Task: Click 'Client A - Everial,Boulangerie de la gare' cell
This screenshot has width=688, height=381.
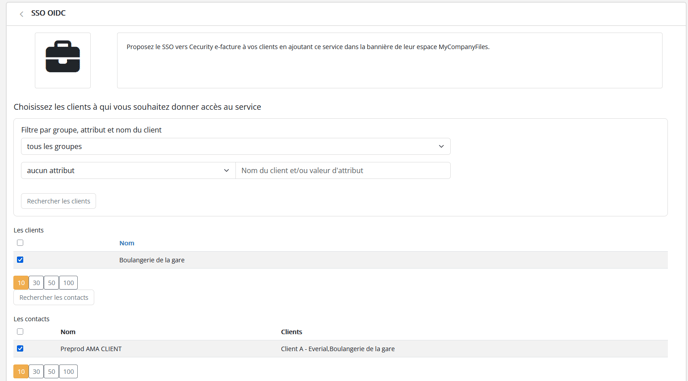Action: (338, 349)
